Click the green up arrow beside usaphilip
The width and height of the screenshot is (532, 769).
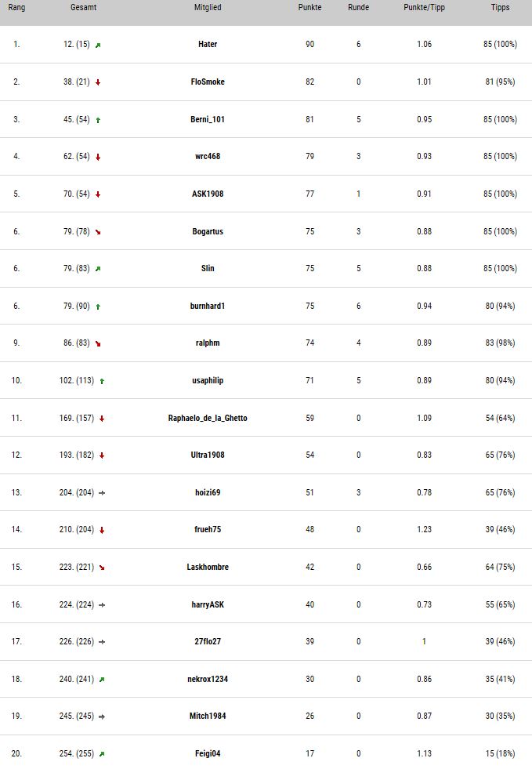102,381
